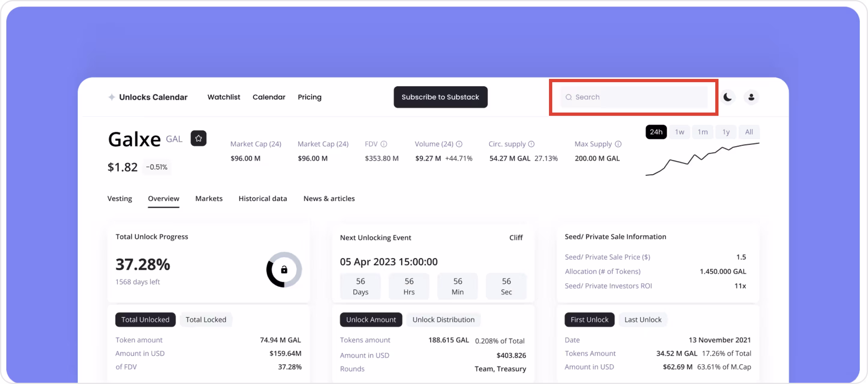Open the Markets tab
This screenshot has width=868, height=384.
pyautogui.click(x=209, y=198)
